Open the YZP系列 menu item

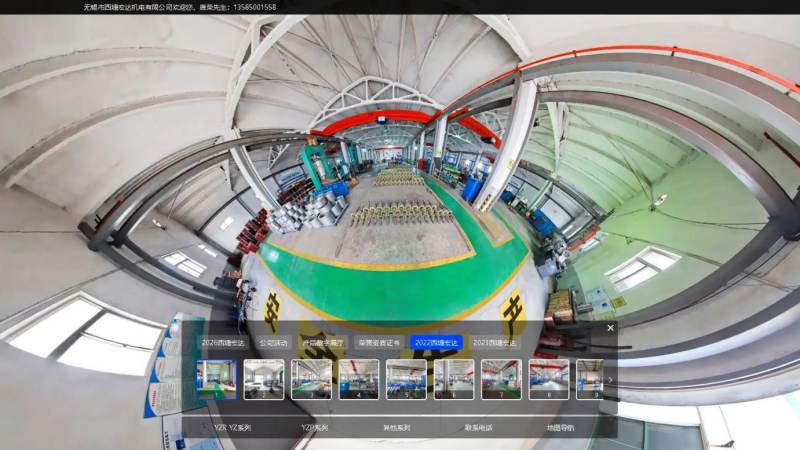pos(314,428)
